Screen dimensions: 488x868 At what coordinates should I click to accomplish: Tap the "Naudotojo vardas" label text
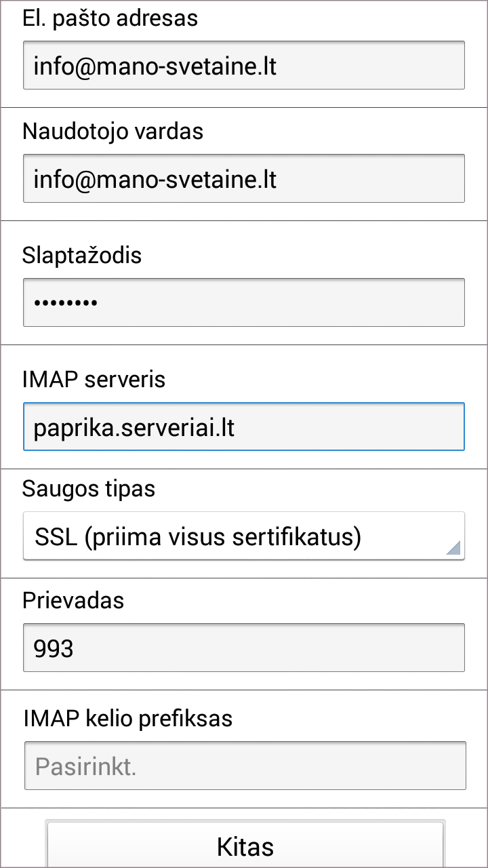click(x=113, y=131)
